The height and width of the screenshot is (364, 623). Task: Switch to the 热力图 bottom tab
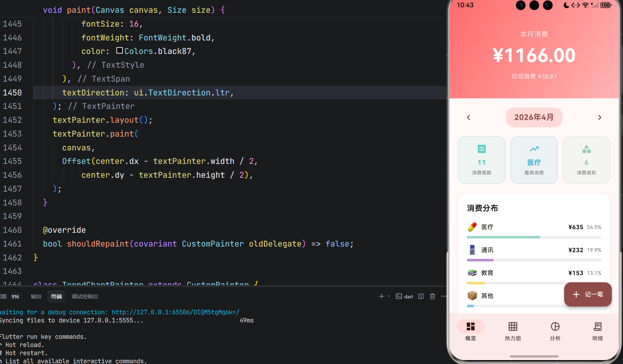(x=513, y=331)
